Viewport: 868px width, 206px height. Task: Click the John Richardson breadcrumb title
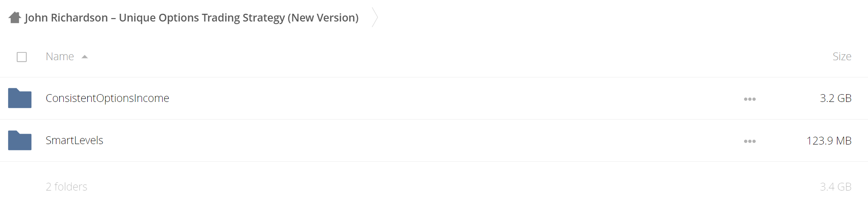[x=192, y=18]
